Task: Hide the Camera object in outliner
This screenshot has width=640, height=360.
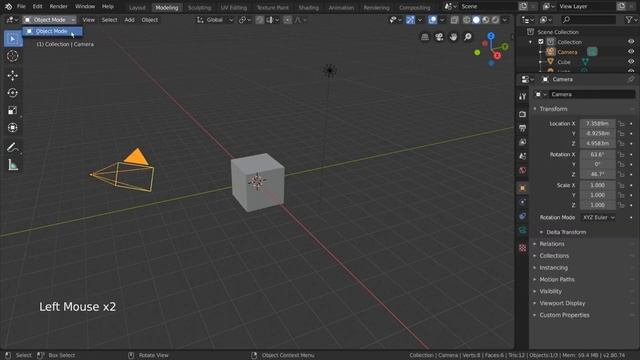Action: point(631,51)
